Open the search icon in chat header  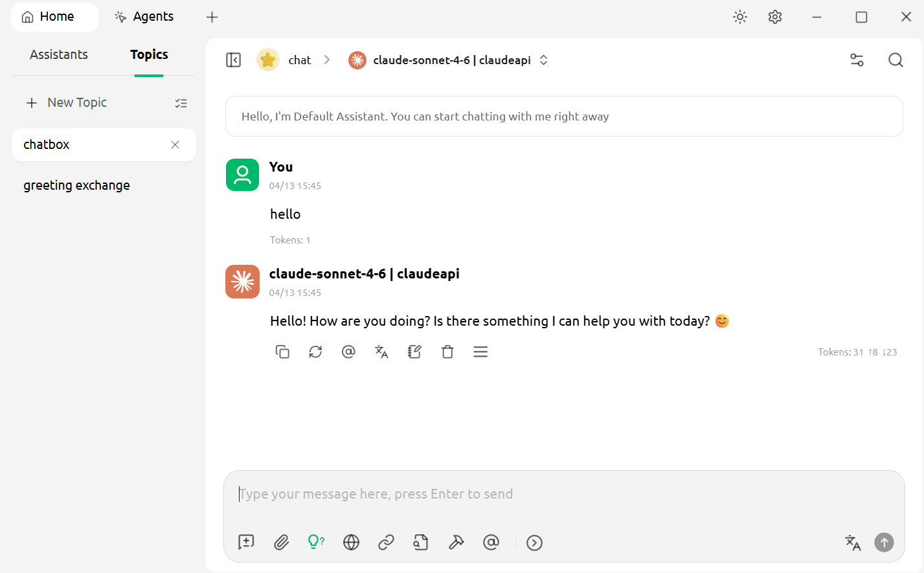(x=896, y=60)
